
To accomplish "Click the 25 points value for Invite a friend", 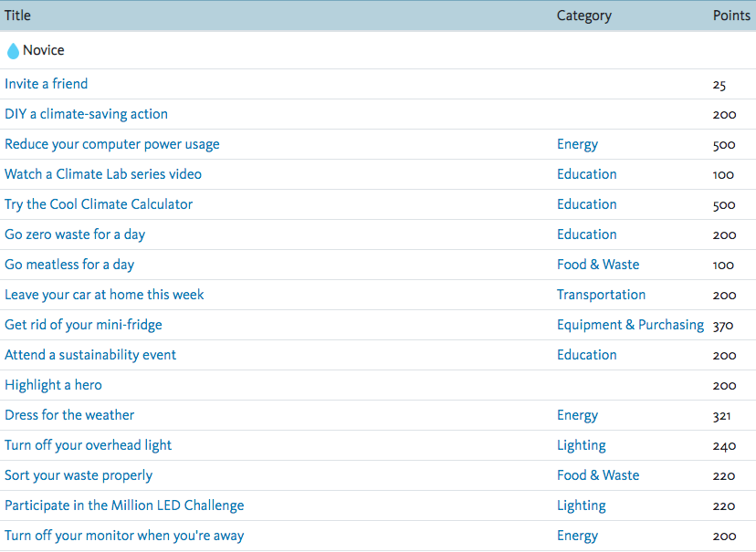I will click(719, 85).
